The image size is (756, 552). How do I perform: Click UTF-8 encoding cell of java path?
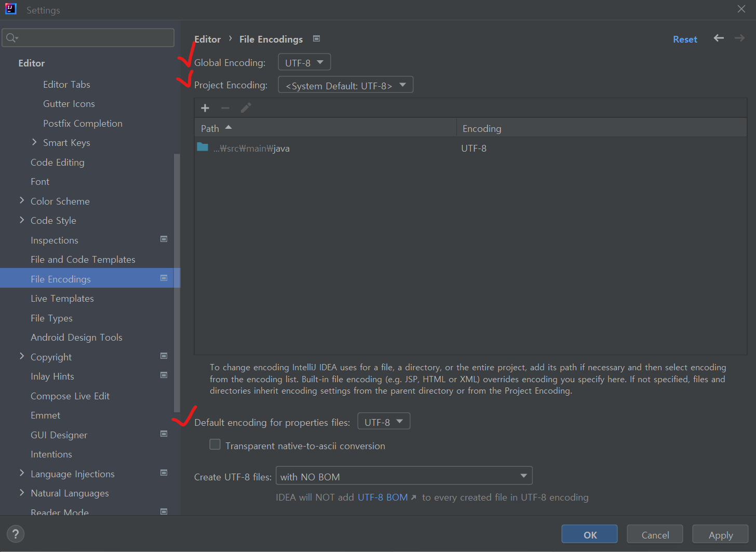point(474,148)
